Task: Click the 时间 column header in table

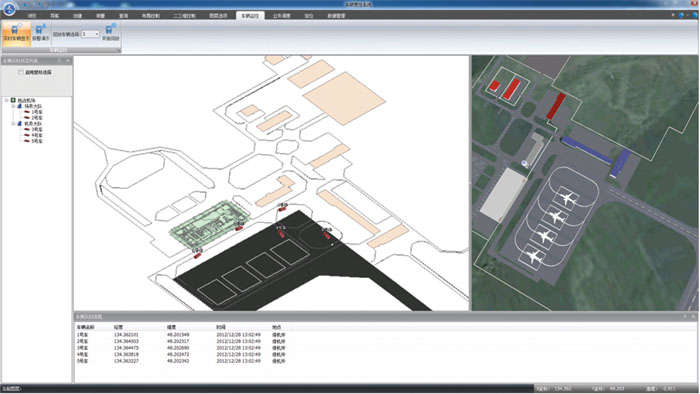Action: click(x=221, y=328)
